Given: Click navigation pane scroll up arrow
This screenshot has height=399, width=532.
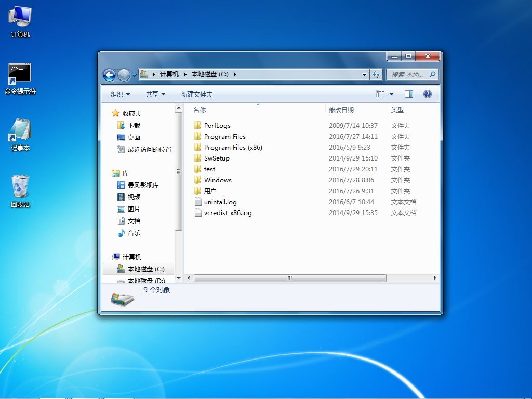Looking at the screenshot, I should click(x=179, y=108).
